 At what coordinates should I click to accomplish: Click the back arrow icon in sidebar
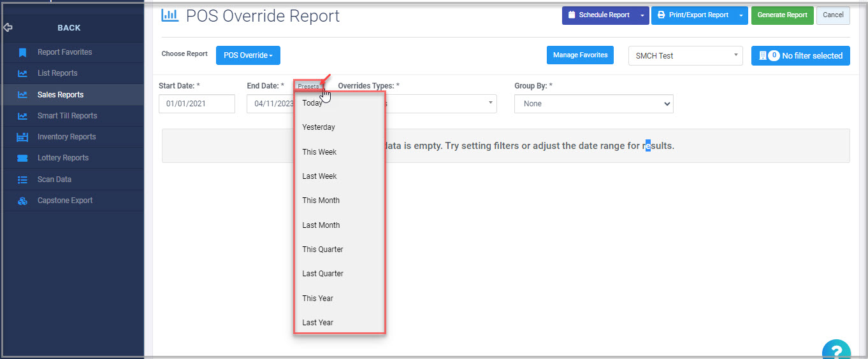(8, 28)
